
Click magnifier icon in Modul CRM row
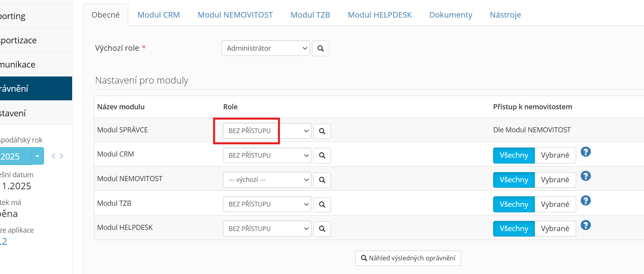(x=322, y=155)
